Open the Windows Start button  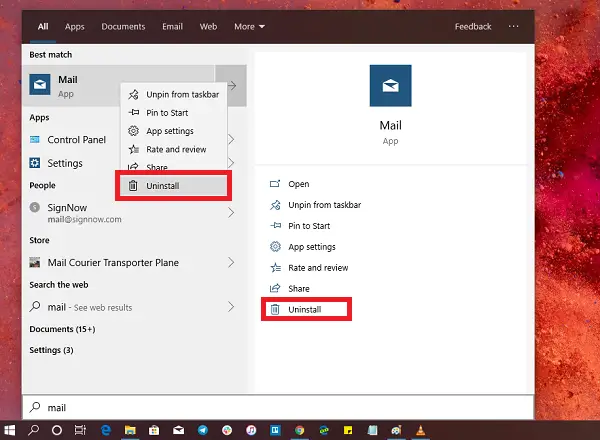9,430
